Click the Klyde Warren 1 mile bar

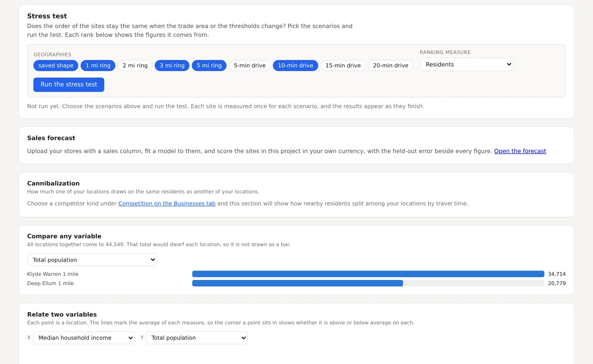(368, 274)
